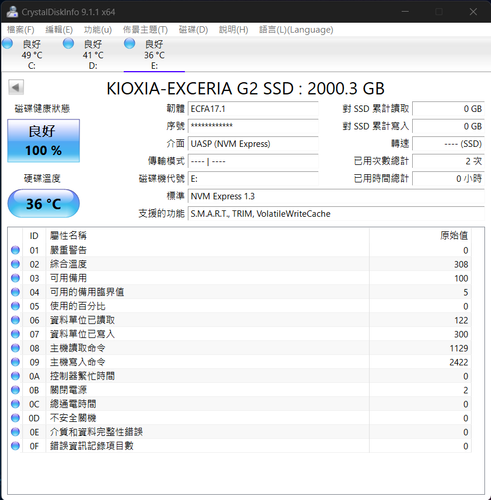Click the interface field UASP (NVM Express)
Image resolution: width=491 pixels, height=500 pixels.
pyautogui.click(x=253, y=144)
